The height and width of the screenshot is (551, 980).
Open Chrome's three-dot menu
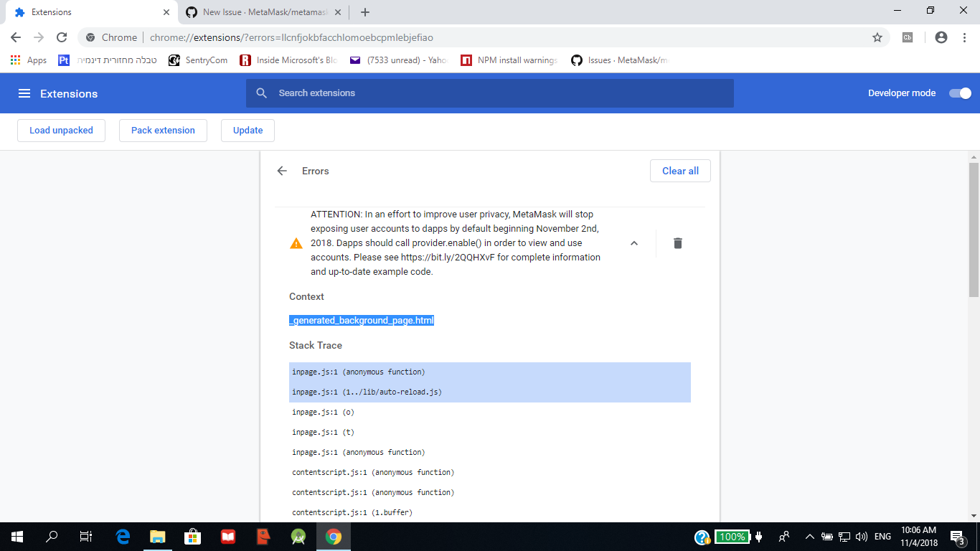point(963,37)
